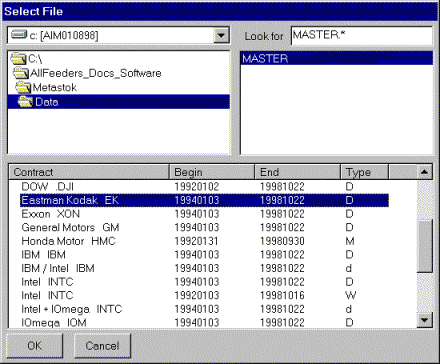The width and height of the screenshot is (440, 364).
Task: Dismiss the dialog with Cancel
Action: click(x=102, y=346)
